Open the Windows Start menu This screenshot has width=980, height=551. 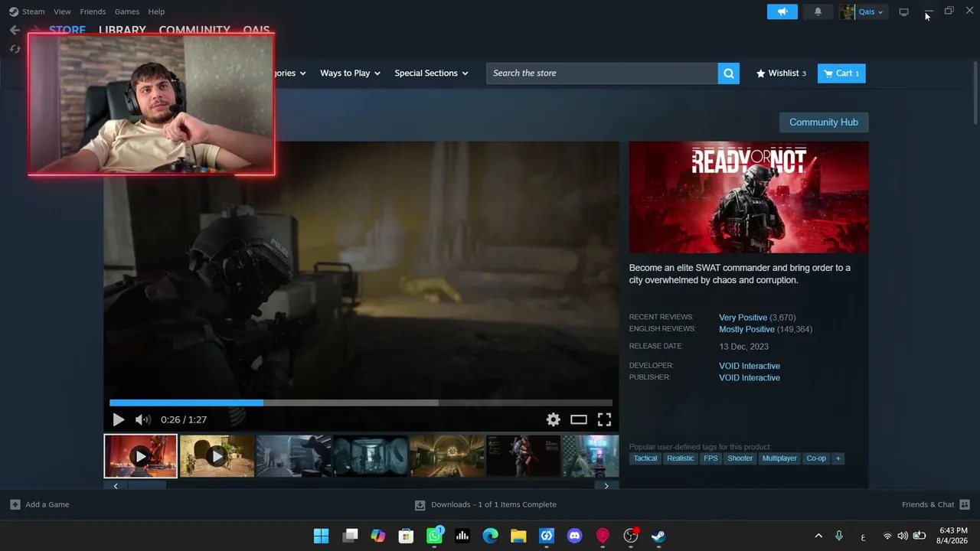point(322,536)
